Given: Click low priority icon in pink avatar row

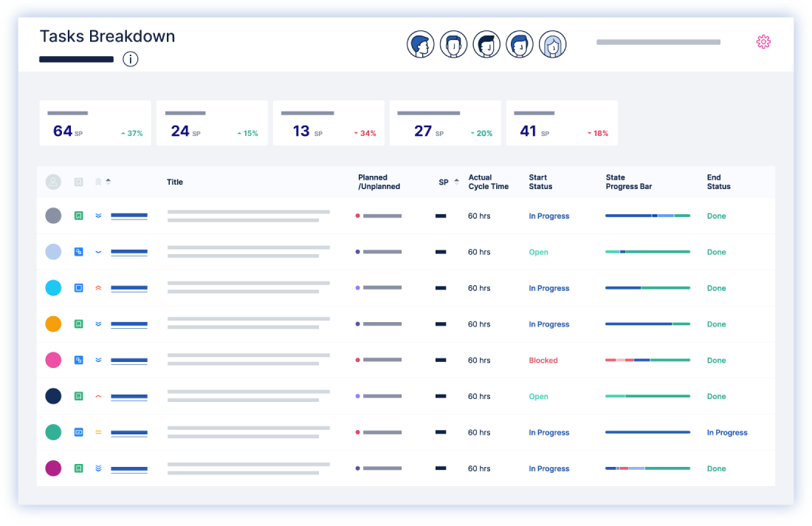Looking at the screenshot, I should tap(98, 361).
